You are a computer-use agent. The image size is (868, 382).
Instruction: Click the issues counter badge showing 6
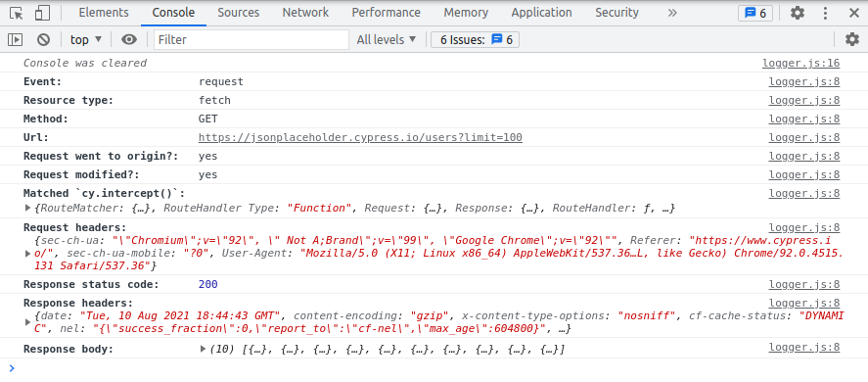pyautogui.click(x=755, y=13)
